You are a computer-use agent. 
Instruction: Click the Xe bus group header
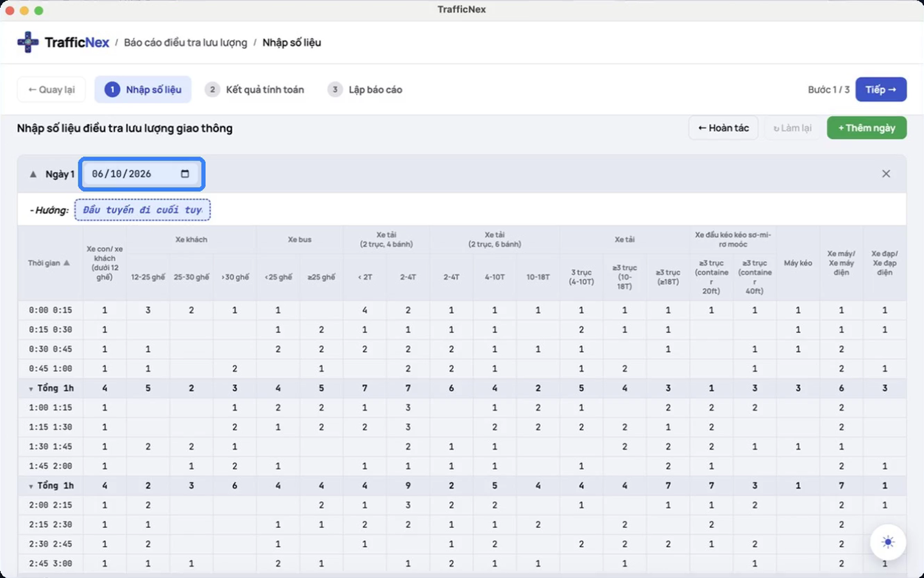(x=300, y=240)
